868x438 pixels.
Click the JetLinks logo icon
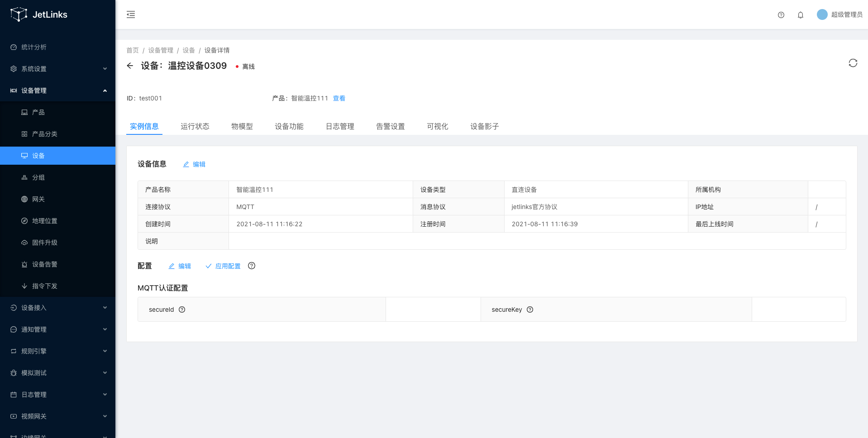[x=19, y=14]
